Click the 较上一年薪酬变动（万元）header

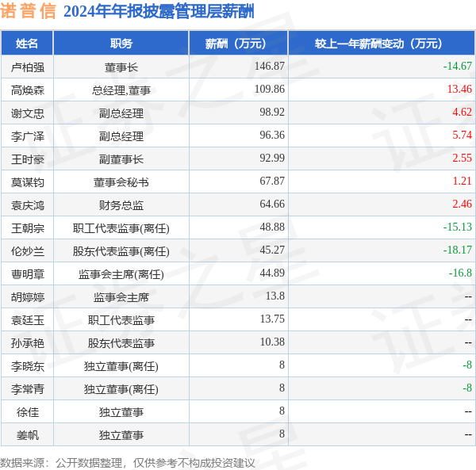pos(382,44)
